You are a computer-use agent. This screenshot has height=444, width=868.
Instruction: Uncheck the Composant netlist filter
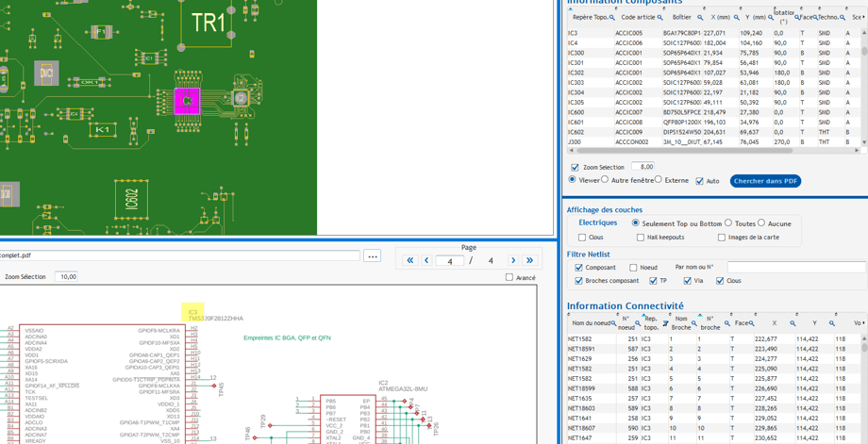tap(578, 267)
